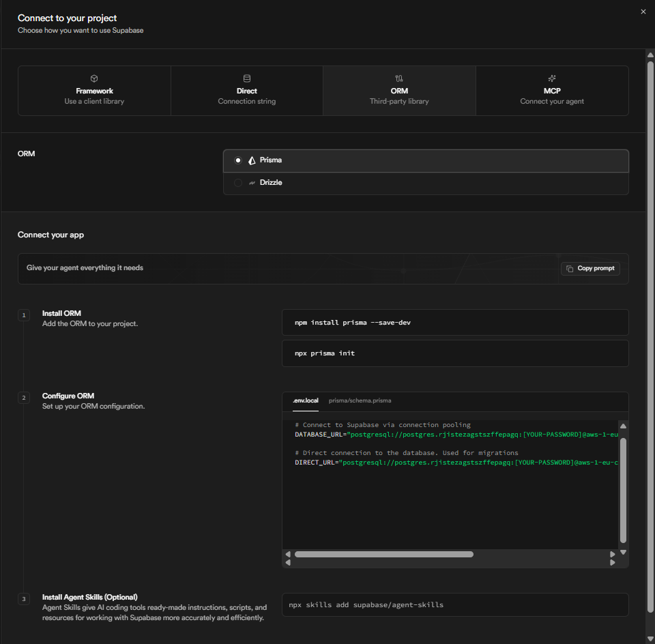The image size is (655, 644).
Task: Click the npx skills add supabase/agent-skills command
Action: click(455, 604)
